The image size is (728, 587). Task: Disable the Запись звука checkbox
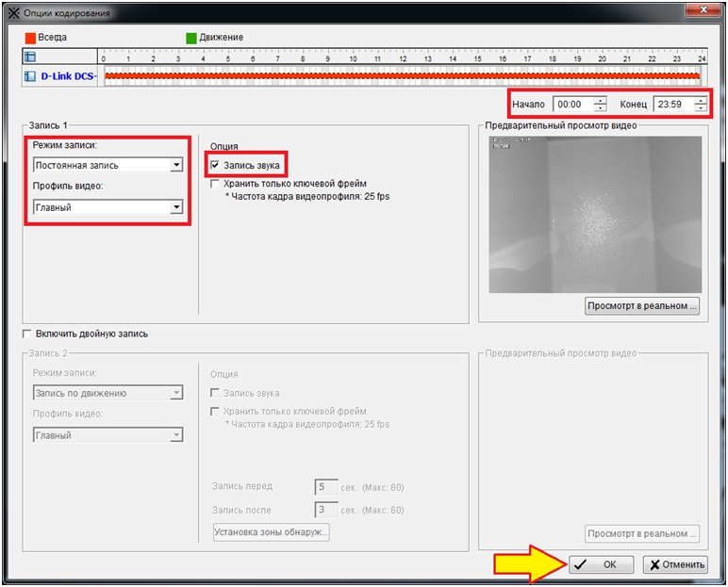pos(216,166)
